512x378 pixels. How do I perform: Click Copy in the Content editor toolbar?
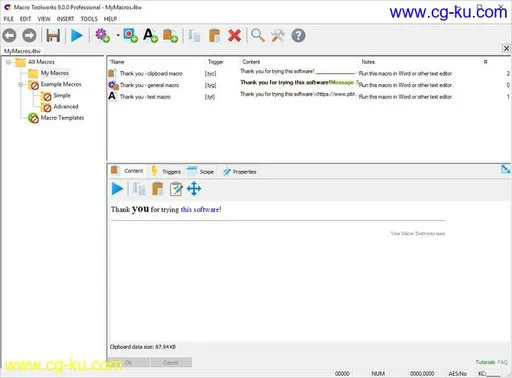pos(139,189)
